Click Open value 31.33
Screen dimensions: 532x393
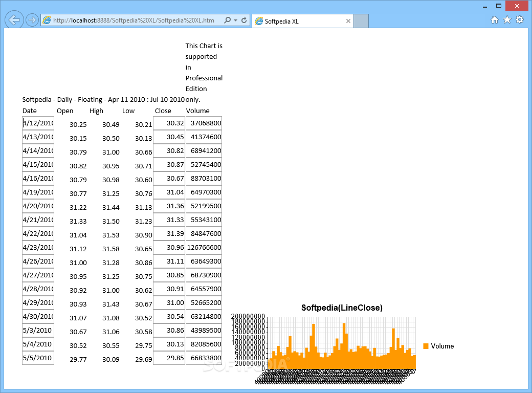point(78,221)
